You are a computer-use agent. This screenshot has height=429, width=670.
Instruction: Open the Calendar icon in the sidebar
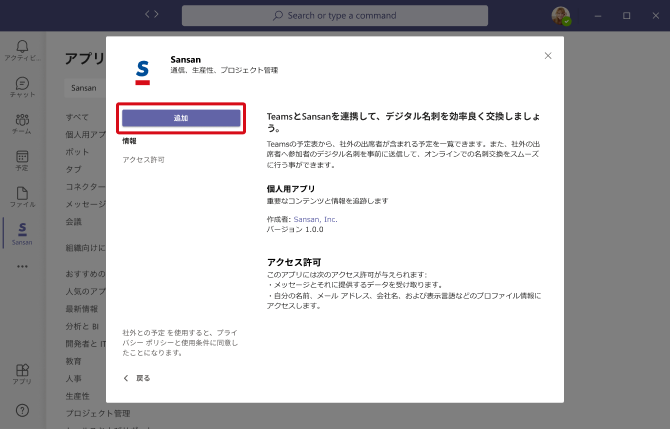click(x=22, y=161)
